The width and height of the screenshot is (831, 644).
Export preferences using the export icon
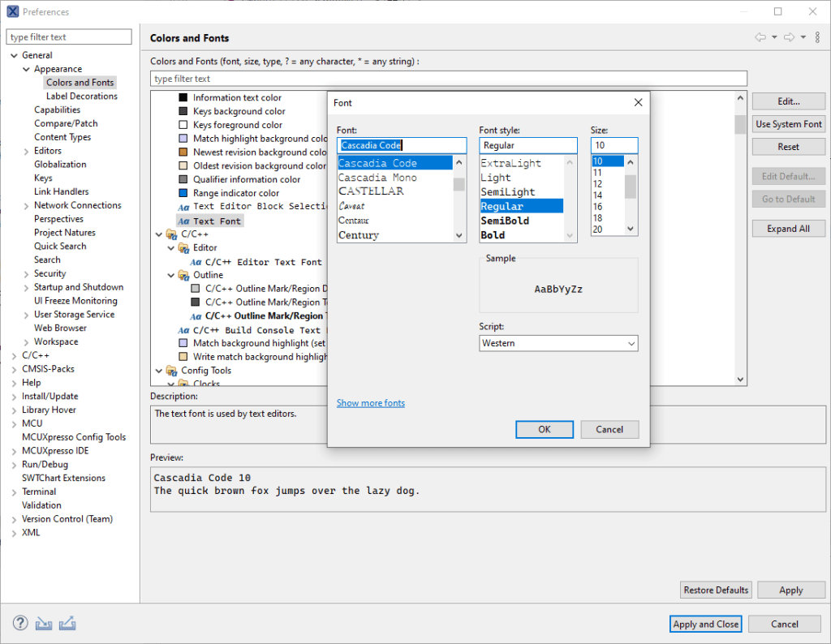point(68,624)
